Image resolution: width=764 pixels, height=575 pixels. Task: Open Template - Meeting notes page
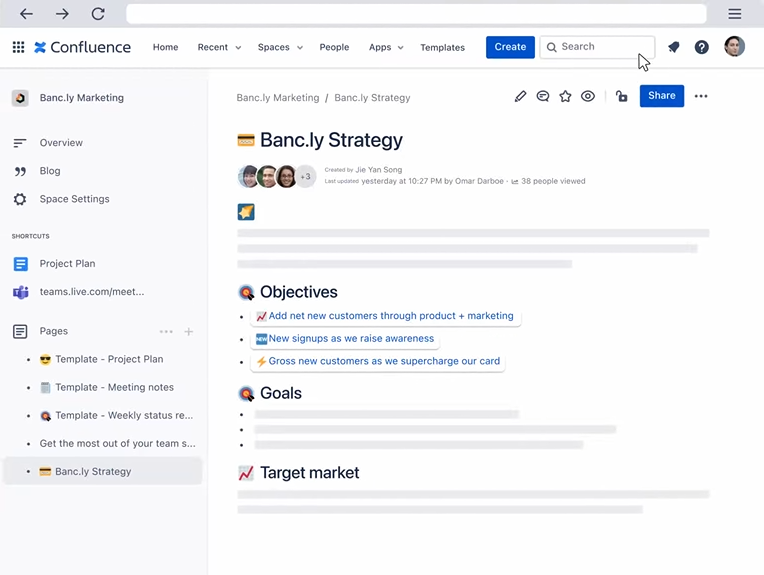(x=114, y=387)
